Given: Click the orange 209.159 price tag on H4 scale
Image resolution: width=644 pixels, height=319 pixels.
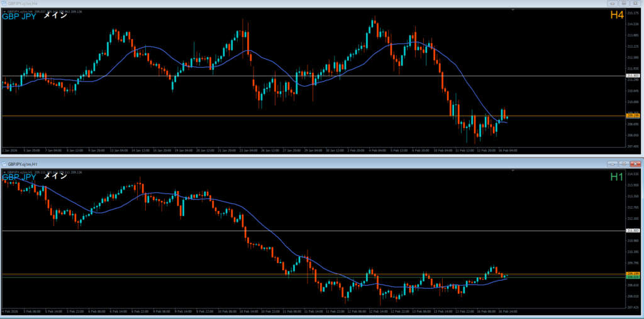Looking at the screenshot, I should pos(633,116).
